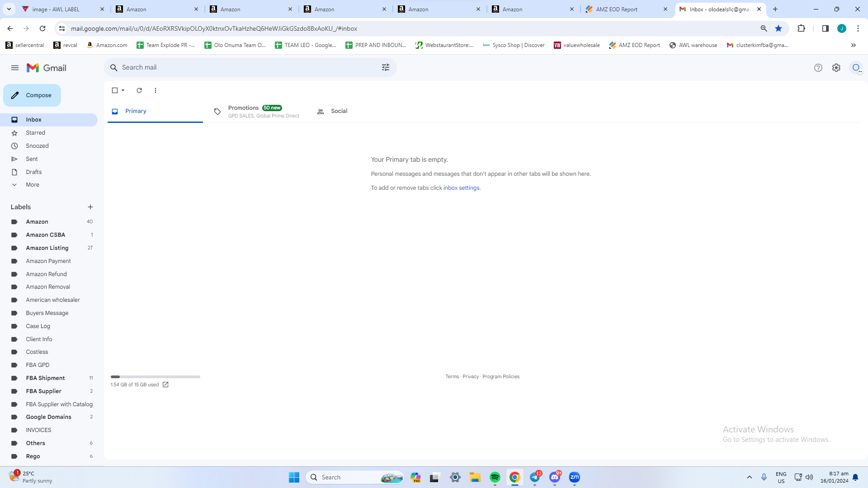Click Windows taskbar Search box
The image size is (868, 488).
click(x=355, y=477)
